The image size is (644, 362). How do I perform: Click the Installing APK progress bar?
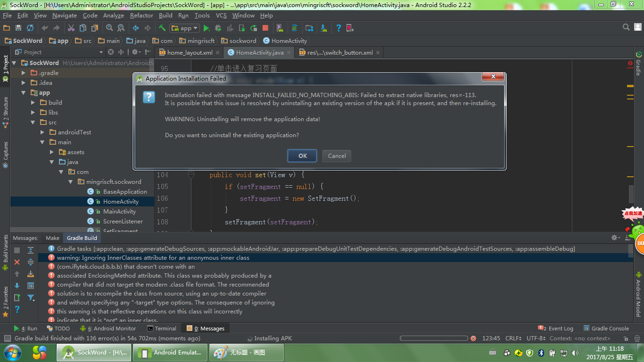click(x=434, y=338)
